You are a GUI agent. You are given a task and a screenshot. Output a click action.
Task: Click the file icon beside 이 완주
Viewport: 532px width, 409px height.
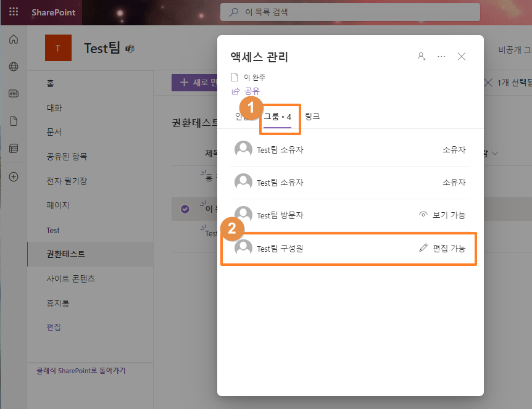[x=235, y=77]
